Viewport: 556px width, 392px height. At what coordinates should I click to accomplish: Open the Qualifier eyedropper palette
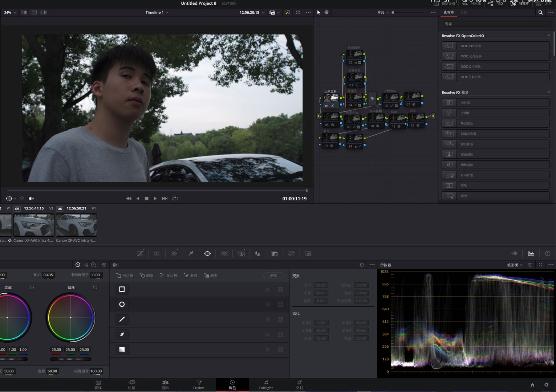coord(191,253)
